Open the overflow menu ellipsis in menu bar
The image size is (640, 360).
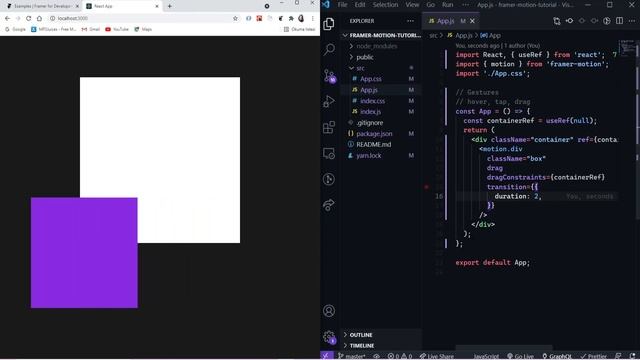point(466,5)
